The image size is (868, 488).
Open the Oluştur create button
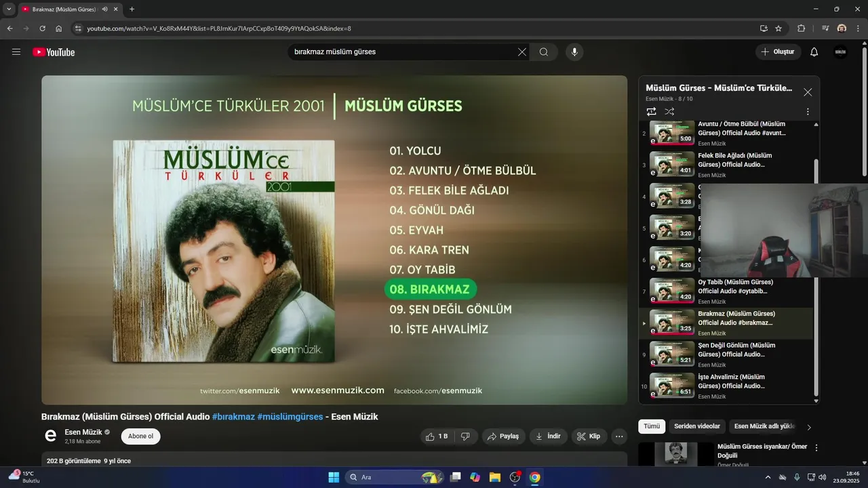778,52
